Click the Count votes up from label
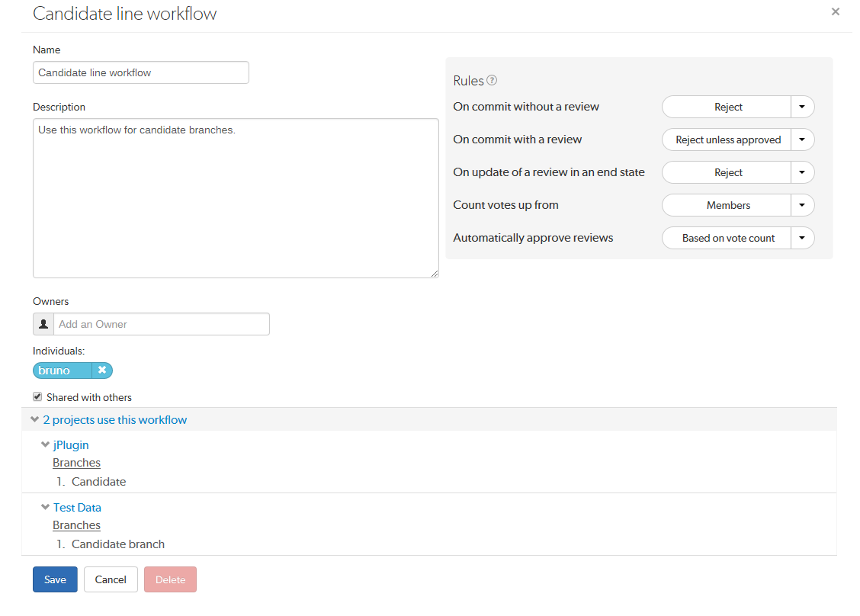This screenshot has height=616, width=860. point(505,204)
